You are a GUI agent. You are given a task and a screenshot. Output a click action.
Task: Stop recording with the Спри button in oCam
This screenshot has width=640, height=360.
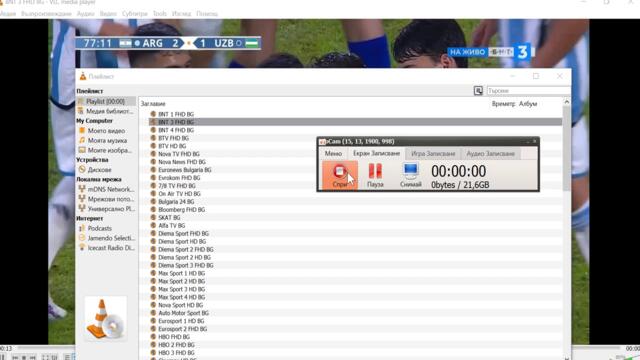pyautogui.click(x=340, y=175)
